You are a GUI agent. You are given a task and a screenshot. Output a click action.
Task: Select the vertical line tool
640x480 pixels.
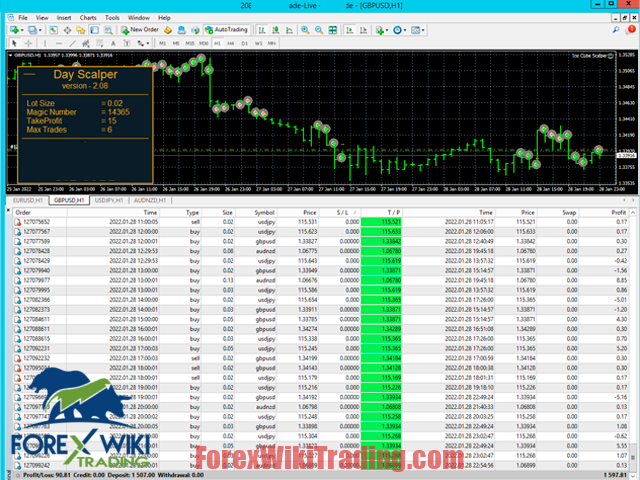point(45,43)
